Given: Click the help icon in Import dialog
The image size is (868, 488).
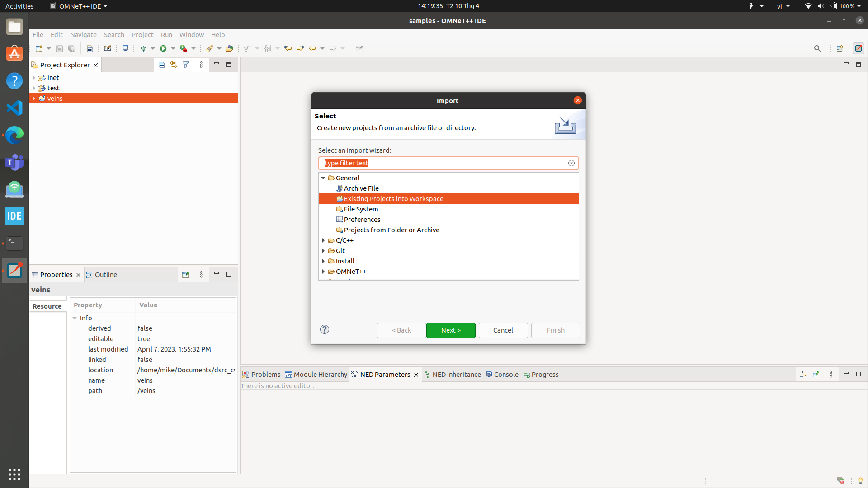Looking at the screenshot, I should click(x=325, y=329).
